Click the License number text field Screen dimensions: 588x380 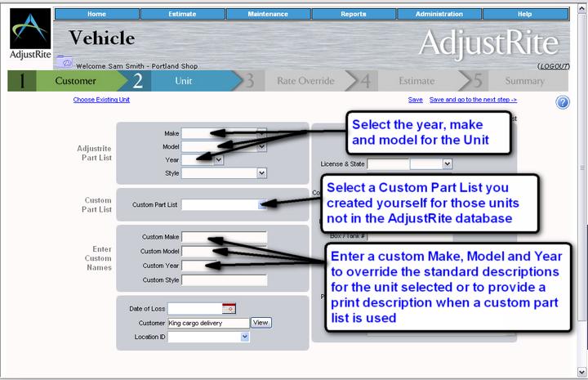(x=388, y=164)
